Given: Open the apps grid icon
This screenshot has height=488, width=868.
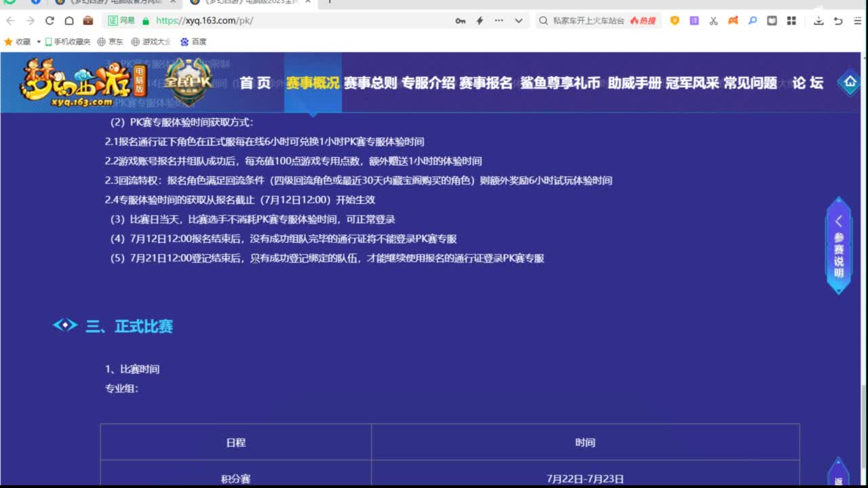Looking at the screenshot, I should (x=791, y=21).
